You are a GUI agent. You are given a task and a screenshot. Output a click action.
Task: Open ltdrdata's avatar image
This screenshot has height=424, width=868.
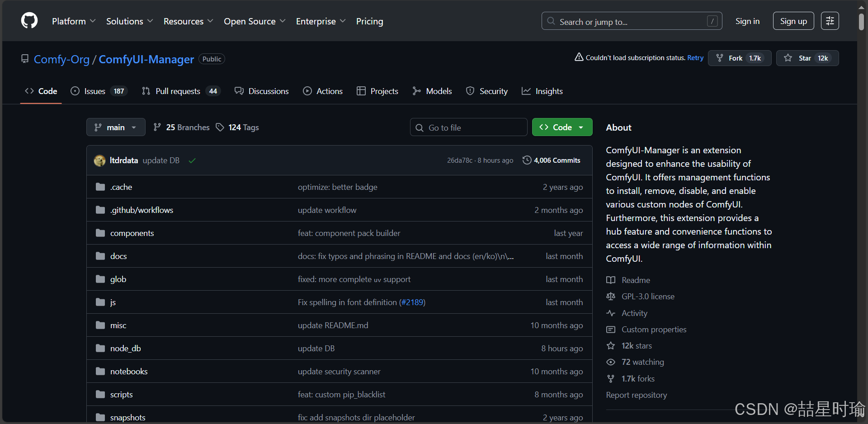coord(99,160)
